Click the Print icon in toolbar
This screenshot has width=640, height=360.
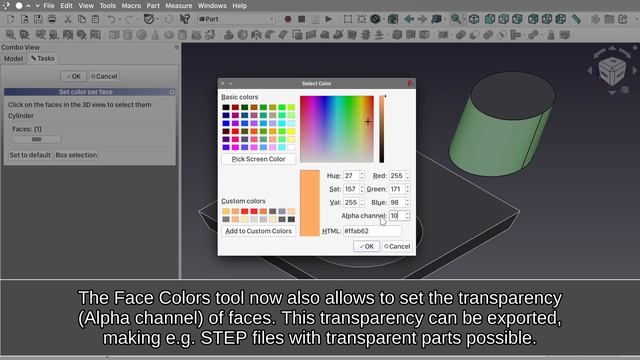coord(52,19)
